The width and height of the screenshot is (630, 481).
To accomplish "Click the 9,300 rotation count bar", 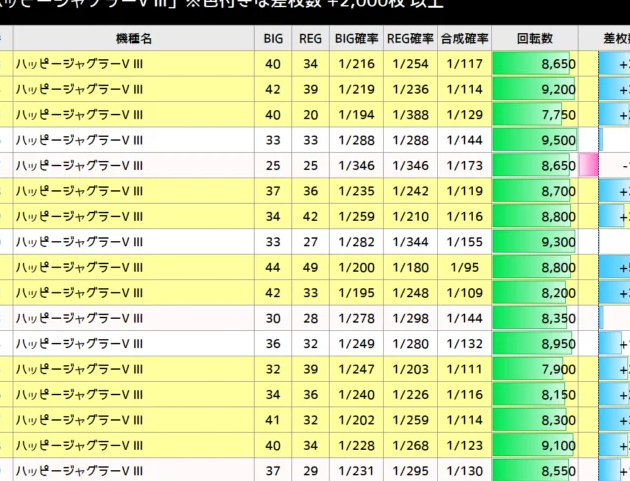I will tap(535, 242).
